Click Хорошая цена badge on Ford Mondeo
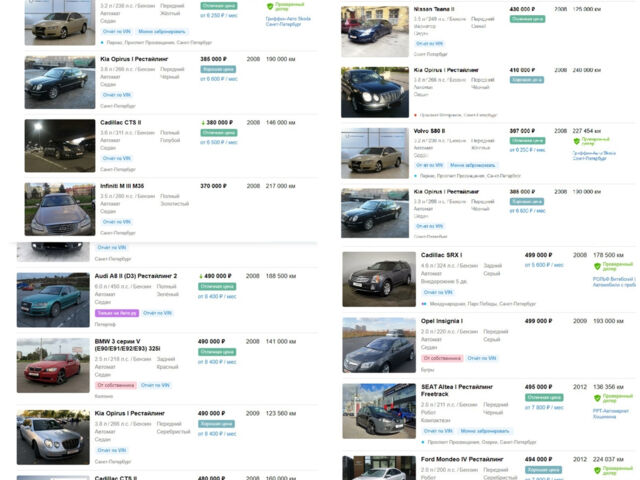 click(543, 470)
